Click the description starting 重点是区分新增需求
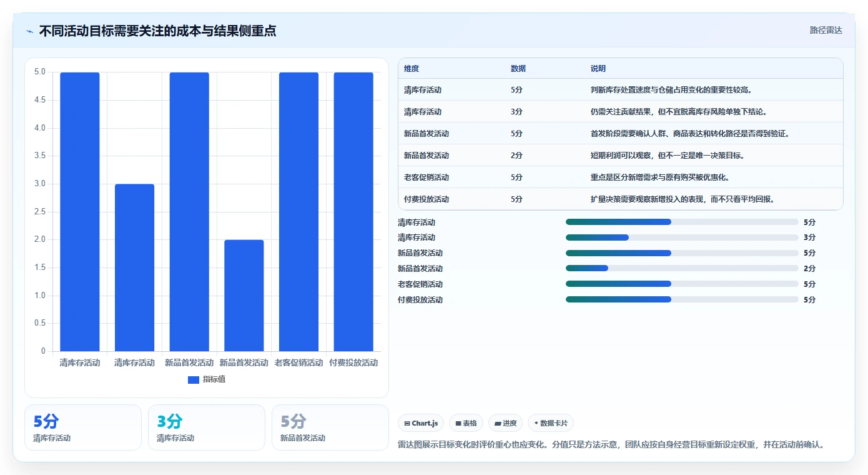Screen dimensions: 868x475 [660, 177]
